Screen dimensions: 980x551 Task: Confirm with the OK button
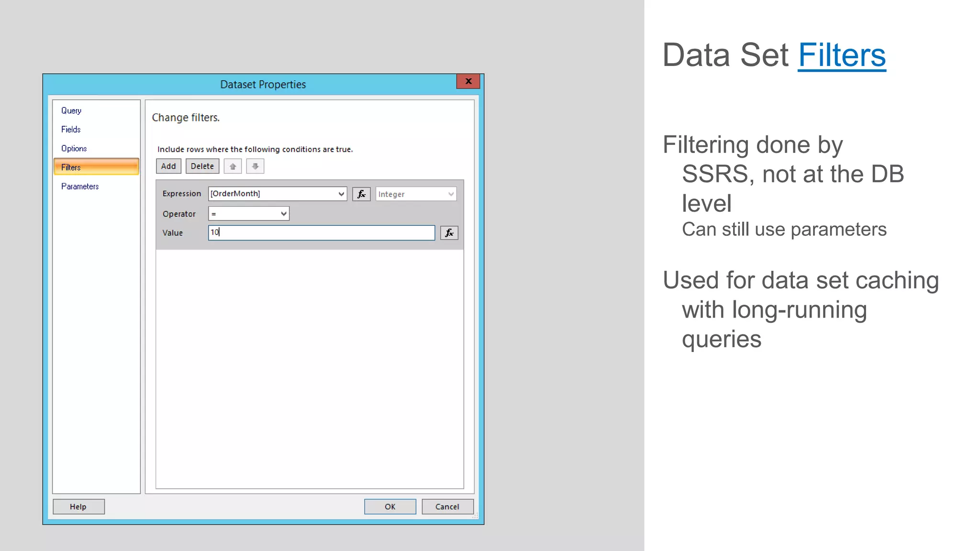(x=390, y=507)
